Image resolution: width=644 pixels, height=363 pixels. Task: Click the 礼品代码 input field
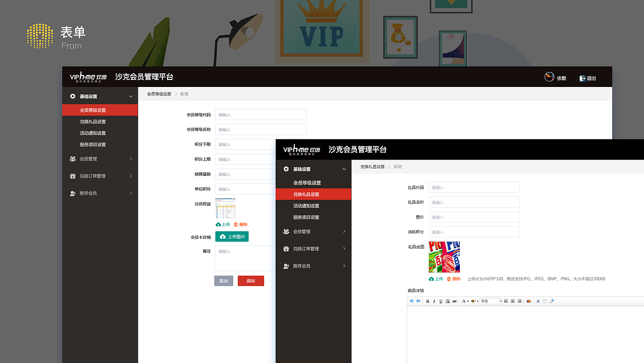474,188
